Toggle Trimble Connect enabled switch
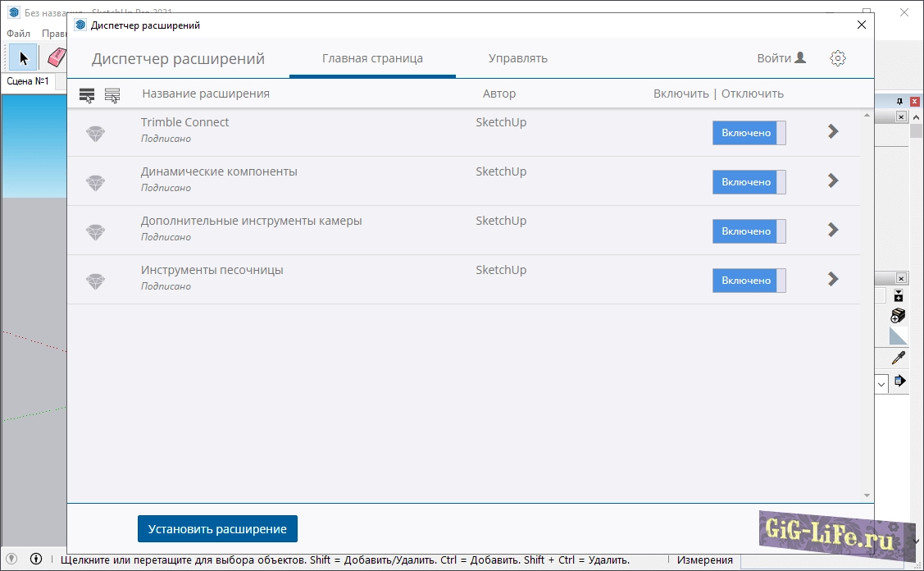Viewport: 924px width, 571px height. tap(749, 133)
